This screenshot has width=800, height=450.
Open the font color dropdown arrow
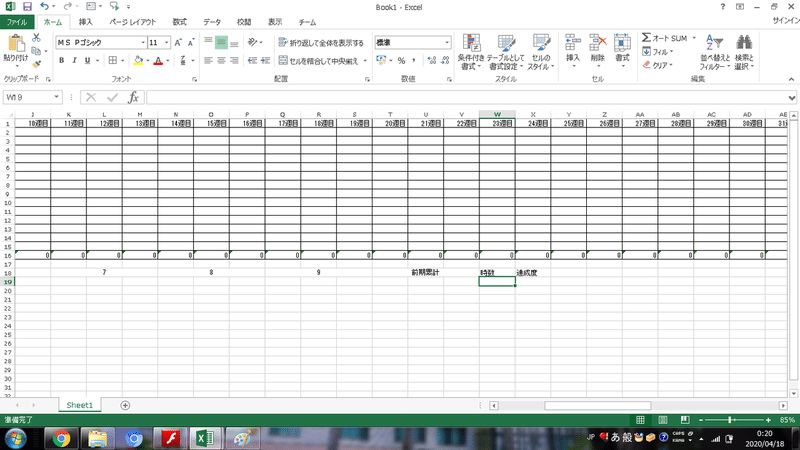[167, 61]
